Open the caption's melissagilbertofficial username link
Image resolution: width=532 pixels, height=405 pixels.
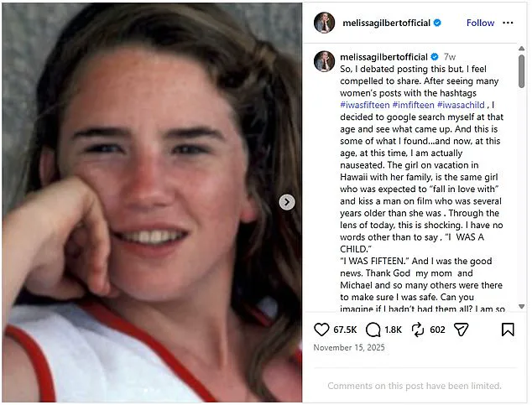pos(384,56)
